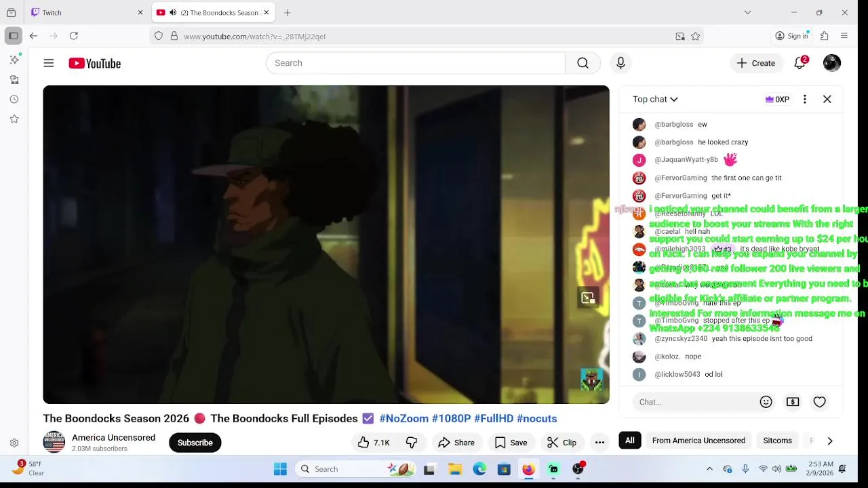Viewport: 868px width, 488px height.
Task: Click the #nocuts hashtag link
Action: click(x=536, y=418)
